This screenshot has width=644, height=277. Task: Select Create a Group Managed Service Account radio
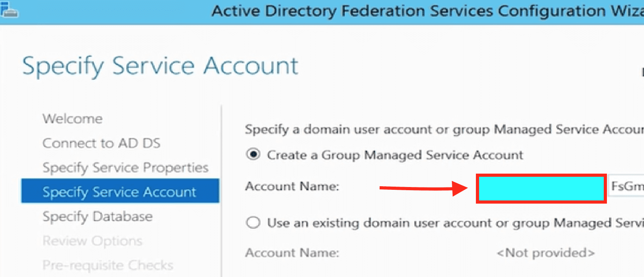[253, 154]
